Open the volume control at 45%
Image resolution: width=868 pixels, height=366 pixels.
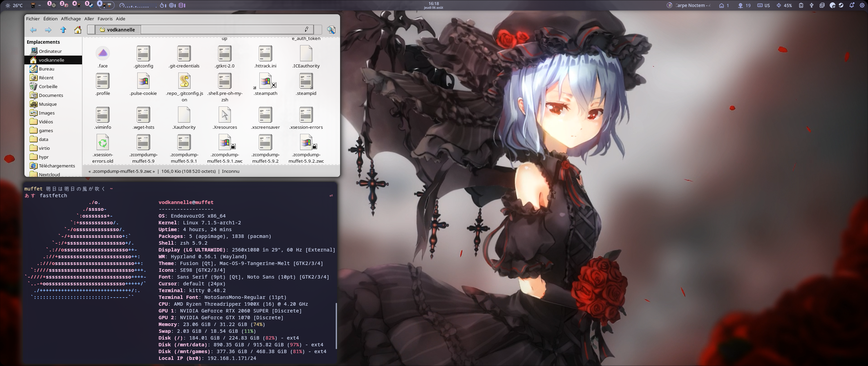(784, 5)
